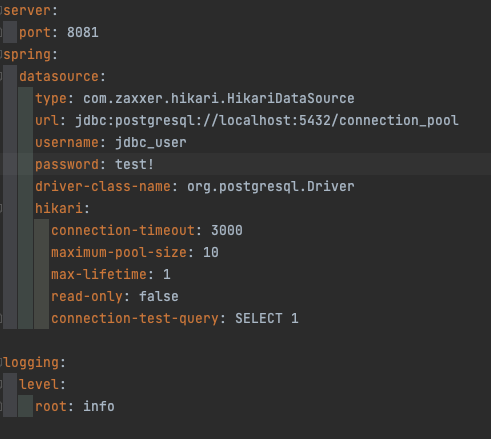491x439 pixels.
Task: Click the read-only value false
Action: click(159, 297)
